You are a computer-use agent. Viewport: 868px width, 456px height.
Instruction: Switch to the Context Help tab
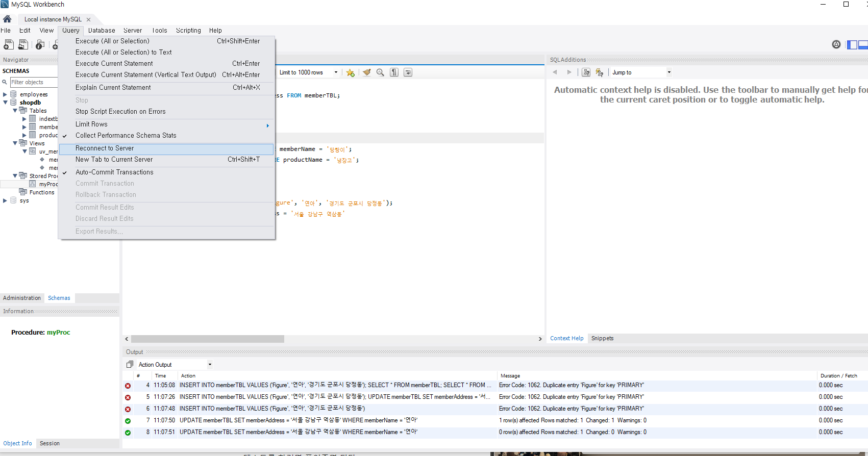[x=566, y=338]
